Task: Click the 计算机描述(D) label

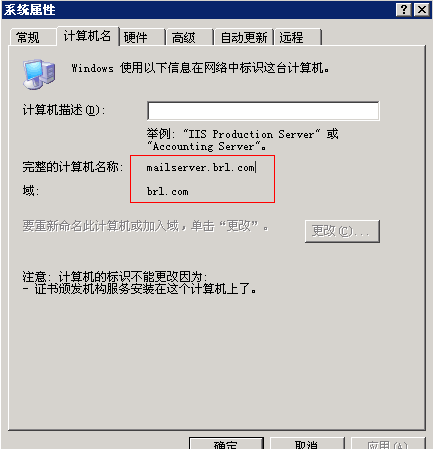Action: pyautogui.click(x=64, y=110)
